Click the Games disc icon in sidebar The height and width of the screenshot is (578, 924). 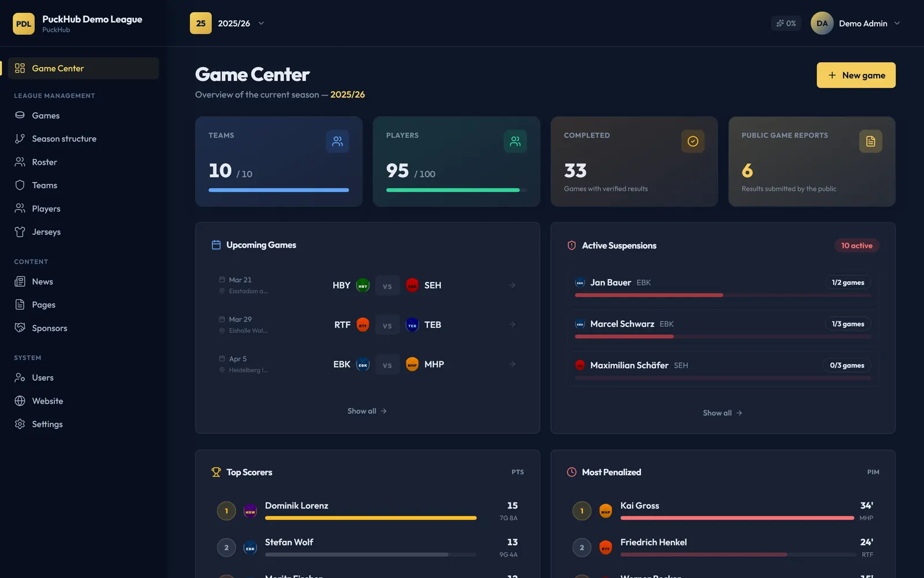click(20, 115)
